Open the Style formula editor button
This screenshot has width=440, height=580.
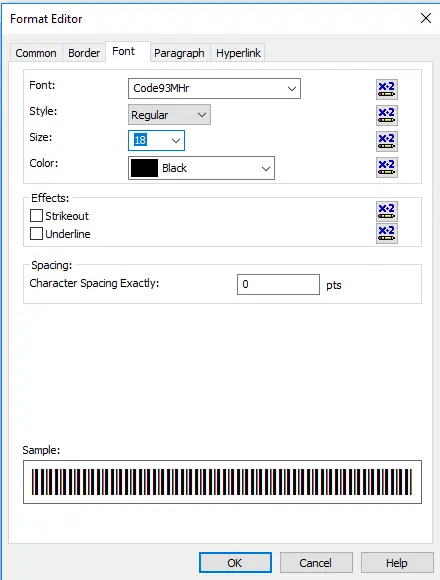pyautogui.click(x=387, y=115)
